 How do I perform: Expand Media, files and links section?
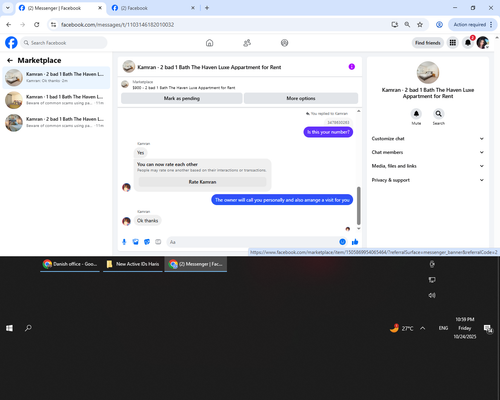tap(428, 166)
